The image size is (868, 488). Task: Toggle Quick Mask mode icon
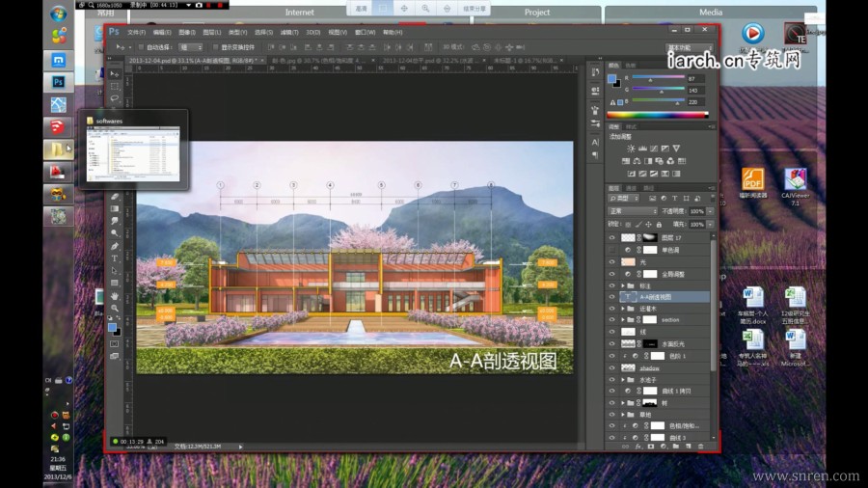[x=115, y=342]
